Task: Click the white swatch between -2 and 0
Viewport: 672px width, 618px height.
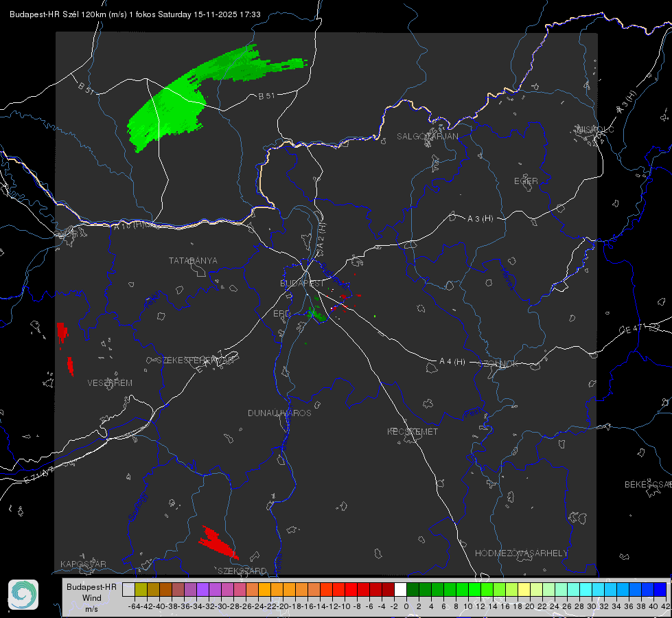Action: [400, 590]
